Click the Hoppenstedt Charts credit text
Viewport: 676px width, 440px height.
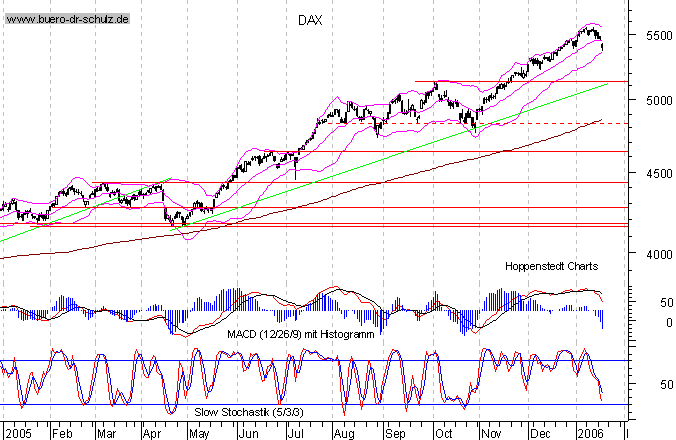550,267
